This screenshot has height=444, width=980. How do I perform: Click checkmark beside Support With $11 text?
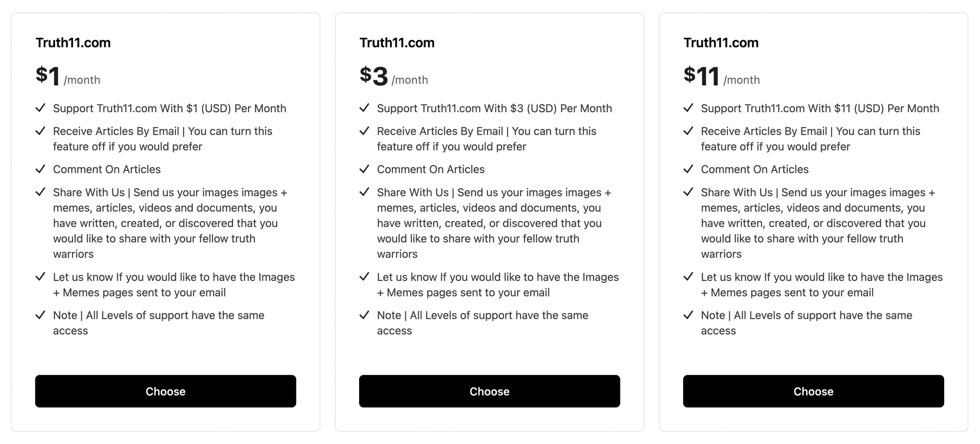688,108
